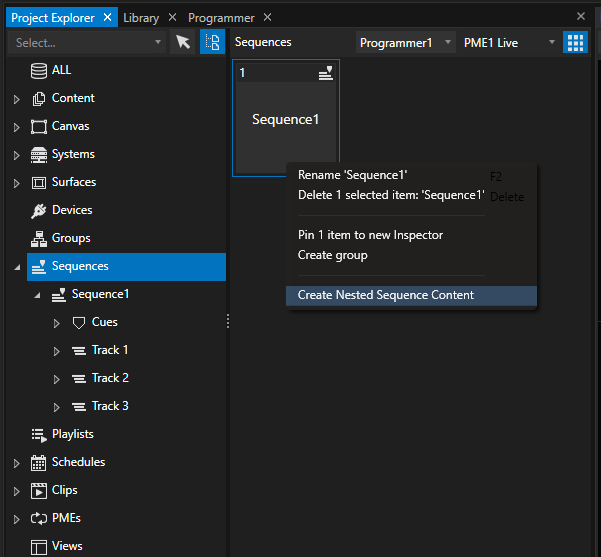Image resolution: width=601 pixels, height=557 pixels.
Task: Expand the Schedules tree node
Action: 16,463
